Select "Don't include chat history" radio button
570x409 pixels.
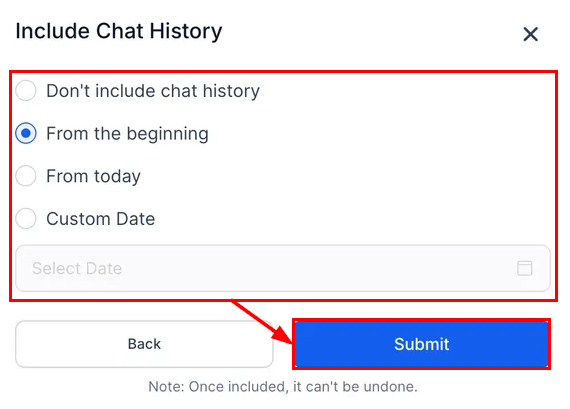point(26,91)
